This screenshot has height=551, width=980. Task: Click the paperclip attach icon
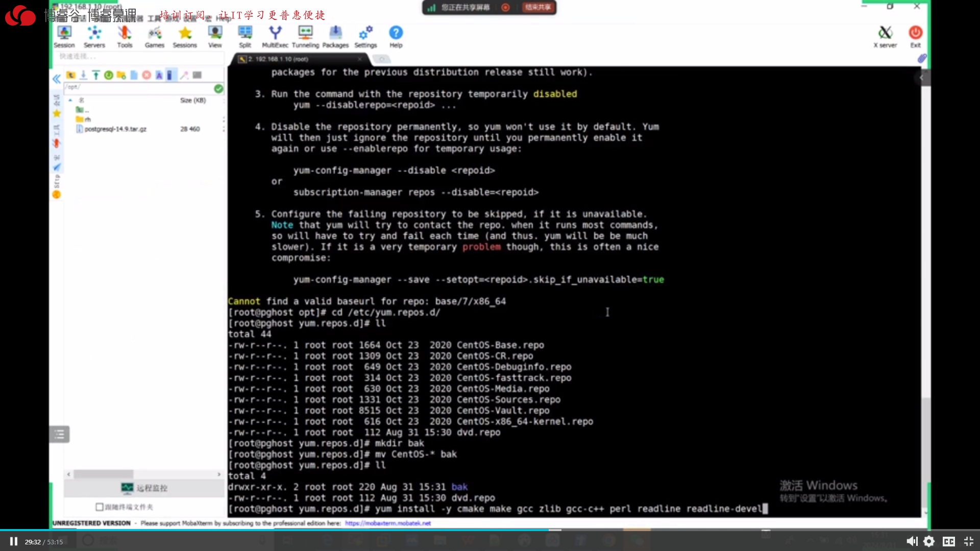click(x=922, y=58)
